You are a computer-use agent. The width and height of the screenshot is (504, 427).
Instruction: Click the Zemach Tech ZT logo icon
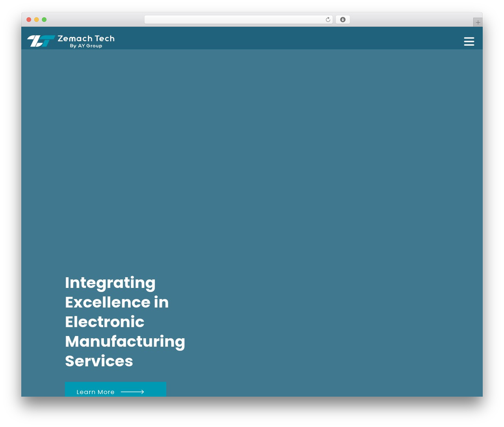[41, 41]
